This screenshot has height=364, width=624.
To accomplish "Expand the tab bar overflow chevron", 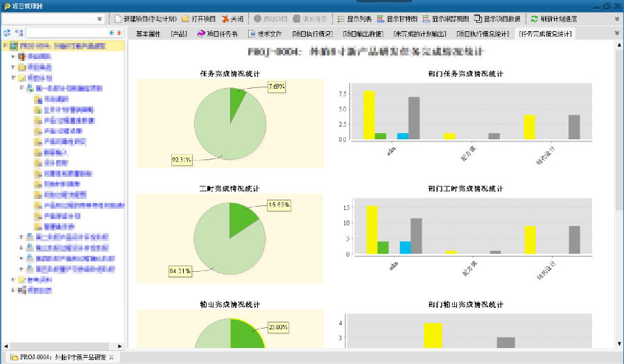I will [617, 33].
